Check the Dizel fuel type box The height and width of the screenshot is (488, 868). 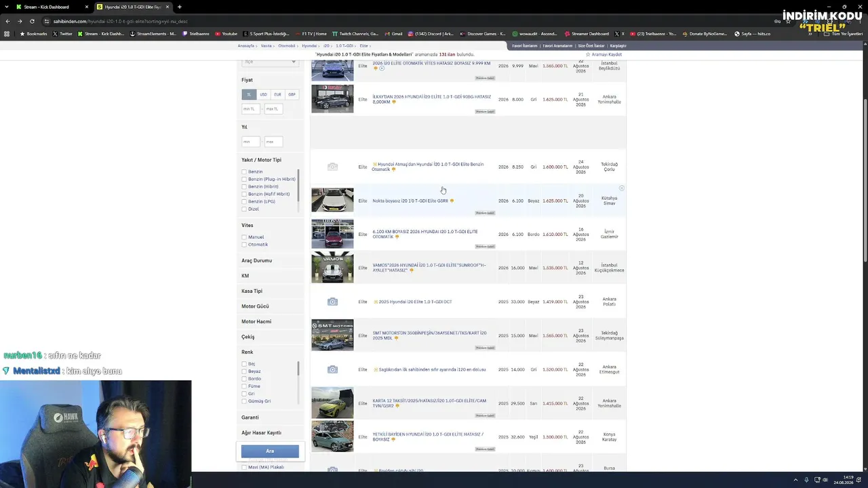pyautogui.click(x=244, y=209)
